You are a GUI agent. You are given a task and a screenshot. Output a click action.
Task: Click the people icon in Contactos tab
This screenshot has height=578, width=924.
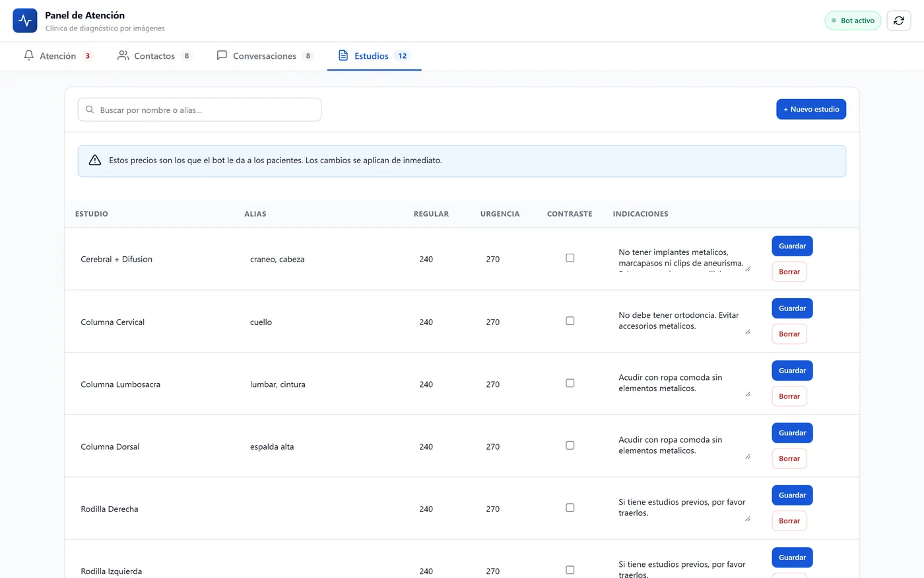[123, 55]
